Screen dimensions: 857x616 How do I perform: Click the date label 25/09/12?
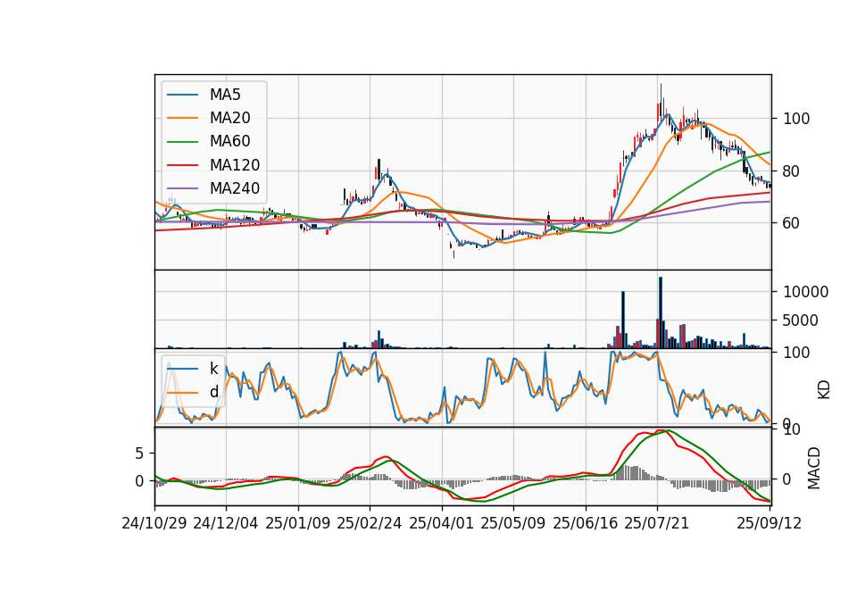tap(770, 523)
